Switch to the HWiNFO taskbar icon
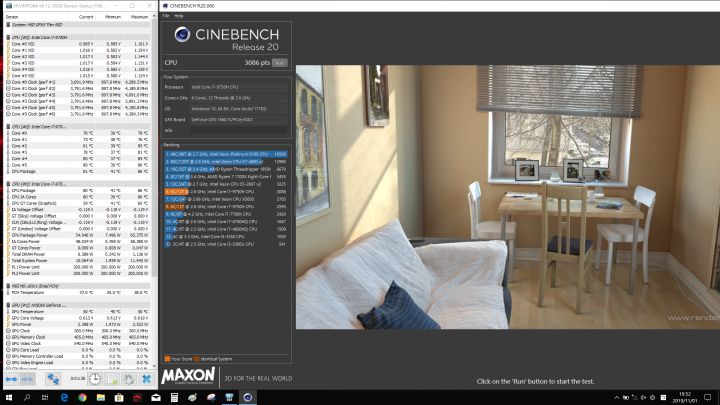Screen dimensions: 720x405 [229, 398]
